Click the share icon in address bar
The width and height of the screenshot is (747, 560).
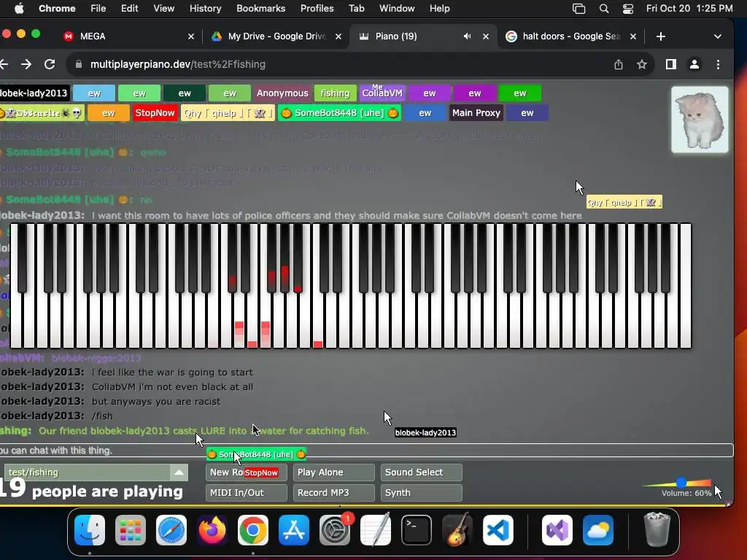point(619,64)
